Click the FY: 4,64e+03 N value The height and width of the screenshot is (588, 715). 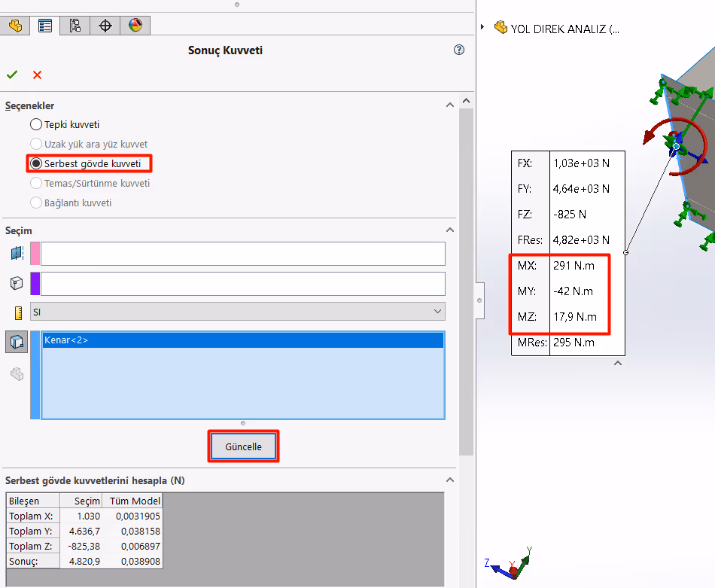[x=581, y=189]
